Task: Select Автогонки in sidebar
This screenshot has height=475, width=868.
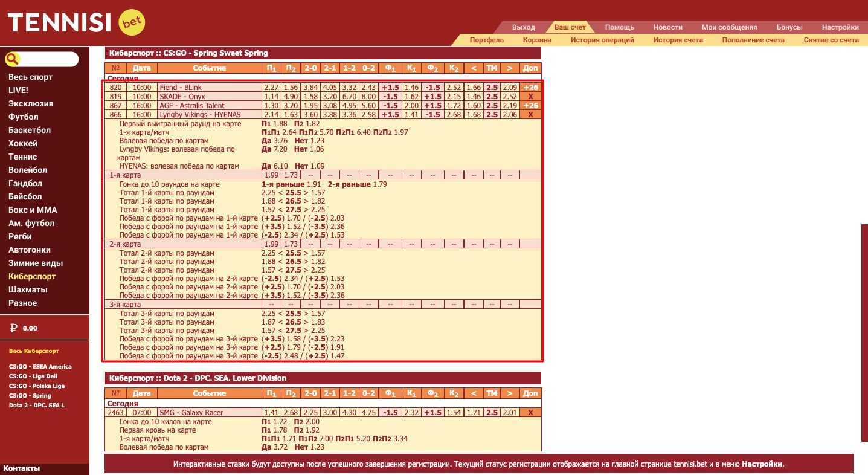Action: click(x=30, y=250)
